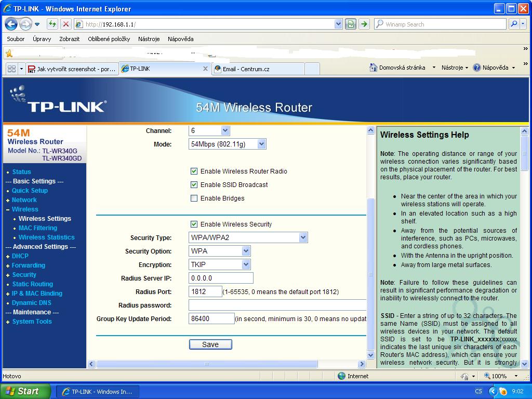
Task: Click the settings pane horizontal scrollbar thumb
Action: coord(207,364)
